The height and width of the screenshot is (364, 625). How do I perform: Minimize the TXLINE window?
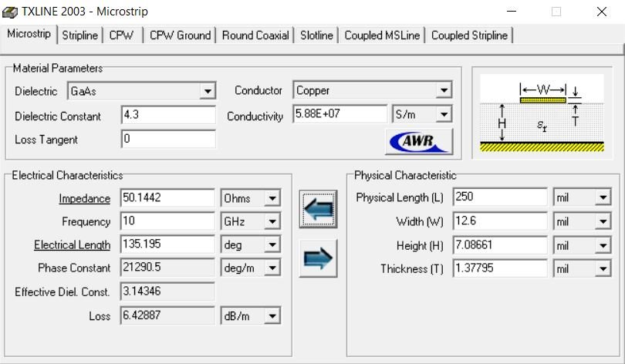click(512, 12)
